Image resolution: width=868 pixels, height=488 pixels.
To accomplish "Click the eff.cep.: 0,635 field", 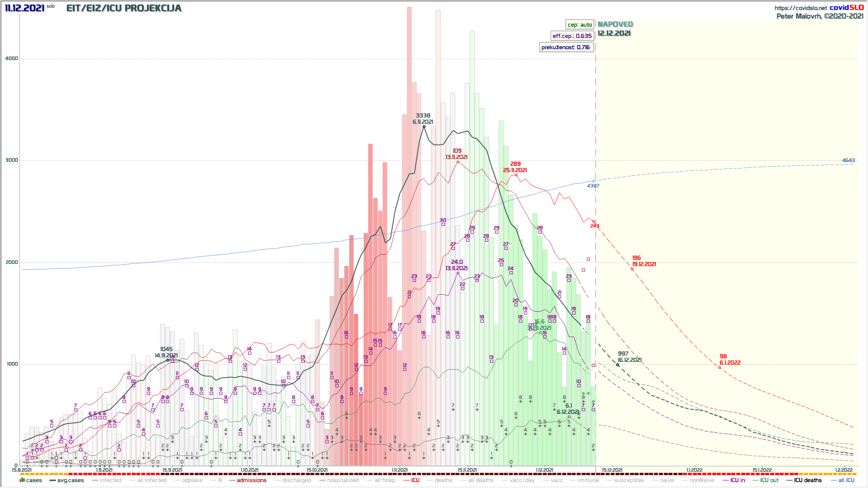I will (572, 36).
